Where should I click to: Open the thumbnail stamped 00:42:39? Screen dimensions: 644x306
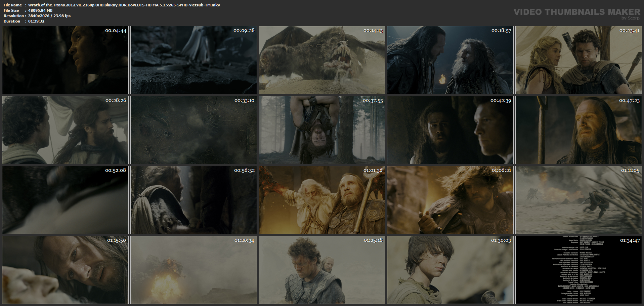coord(450,130)
